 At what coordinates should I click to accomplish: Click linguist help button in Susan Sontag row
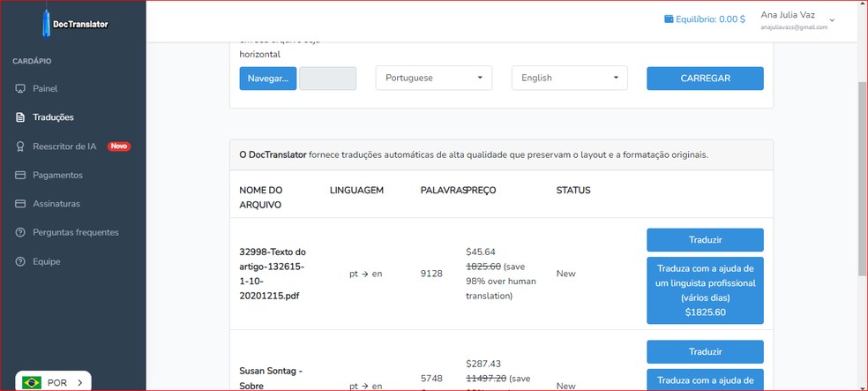click(706, 380)
